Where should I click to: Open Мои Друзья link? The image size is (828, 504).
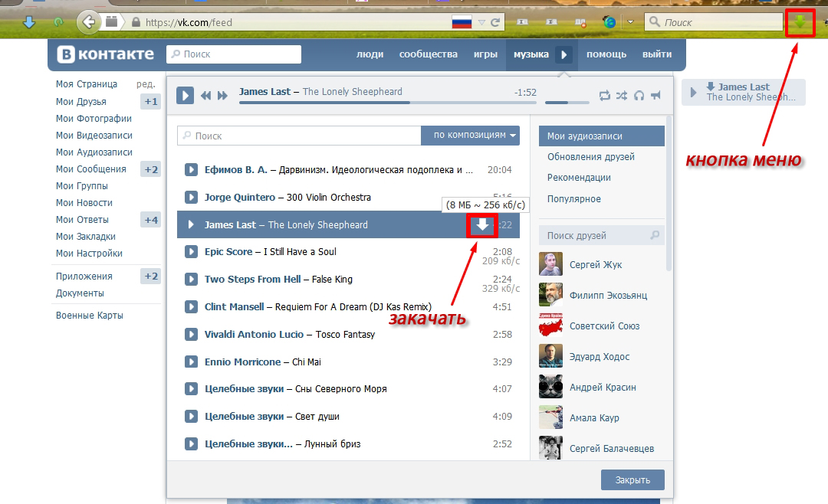coord(80,101)
